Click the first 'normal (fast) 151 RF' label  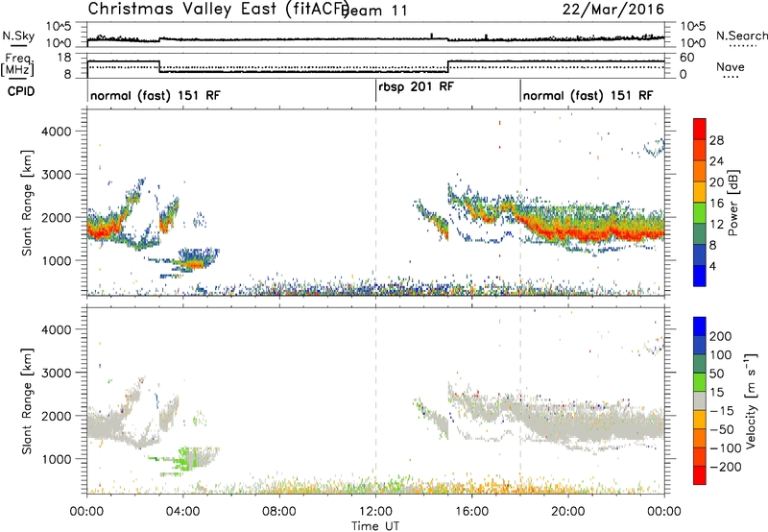point(156,95)
